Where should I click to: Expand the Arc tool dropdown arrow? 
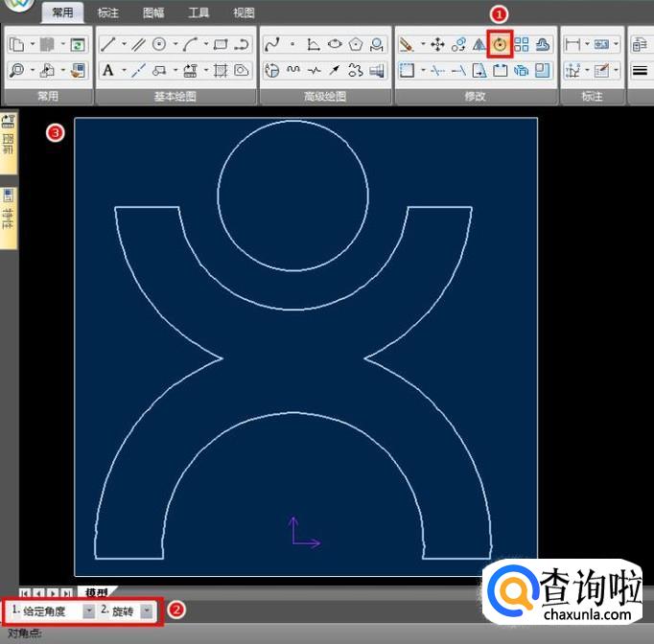pos(205,44)
